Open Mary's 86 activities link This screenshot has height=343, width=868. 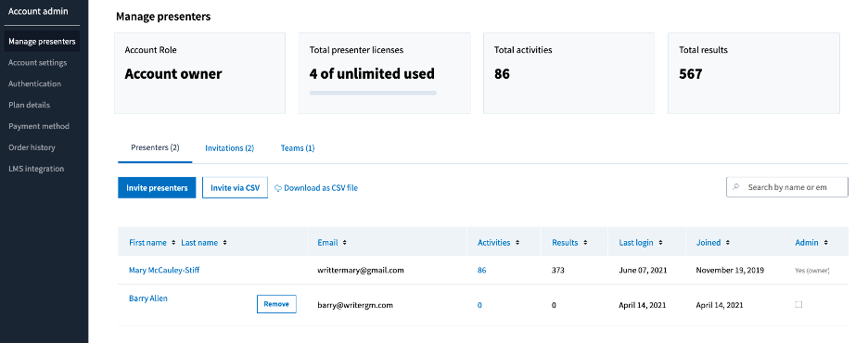481,270
